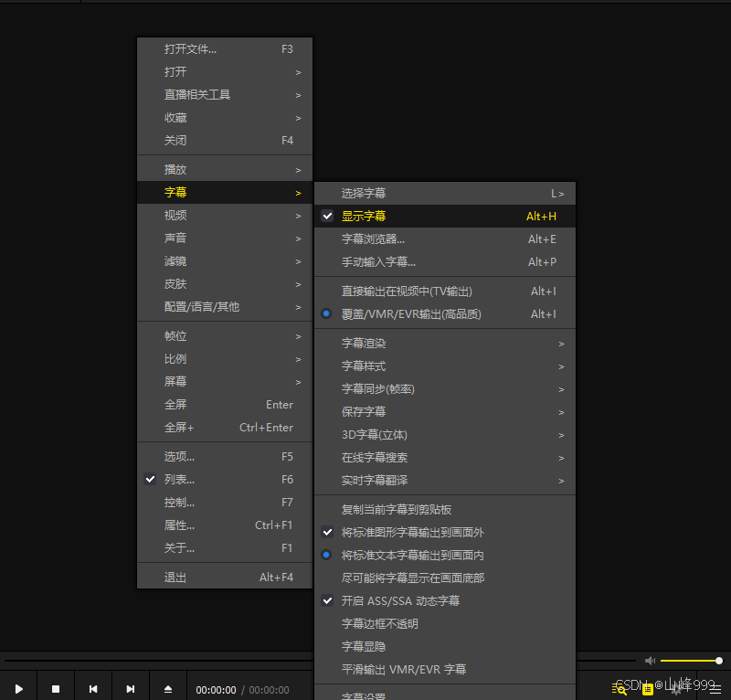This screenshot has height=700, width=731.
Task: Select 覆盖/VMR/EVR输出(高品质) radio option
Action: [x=445, y=313]
